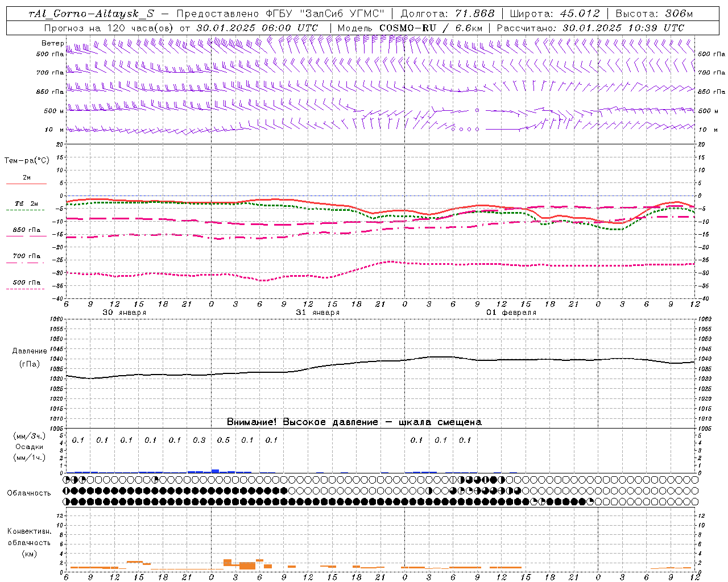Click the station title rAl_Gorno-Altaysk_S

[91, 14]
